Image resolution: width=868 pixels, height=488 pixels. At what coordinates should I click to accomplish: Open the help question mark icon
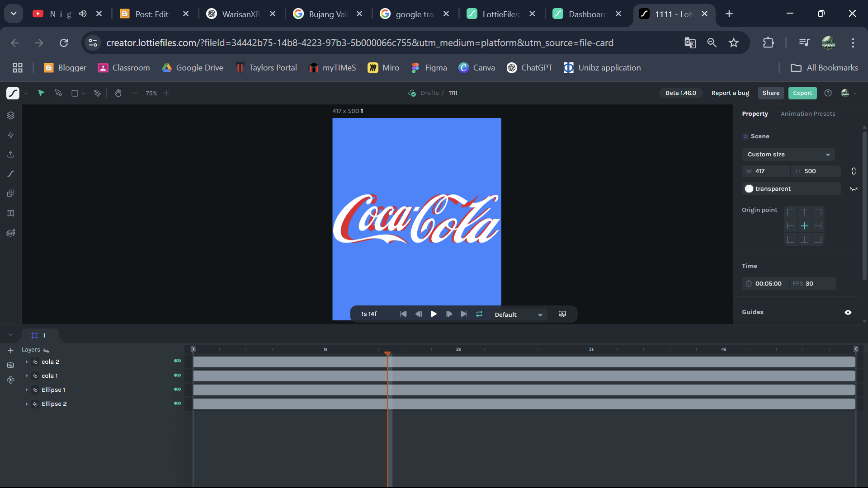coord(828,93)
